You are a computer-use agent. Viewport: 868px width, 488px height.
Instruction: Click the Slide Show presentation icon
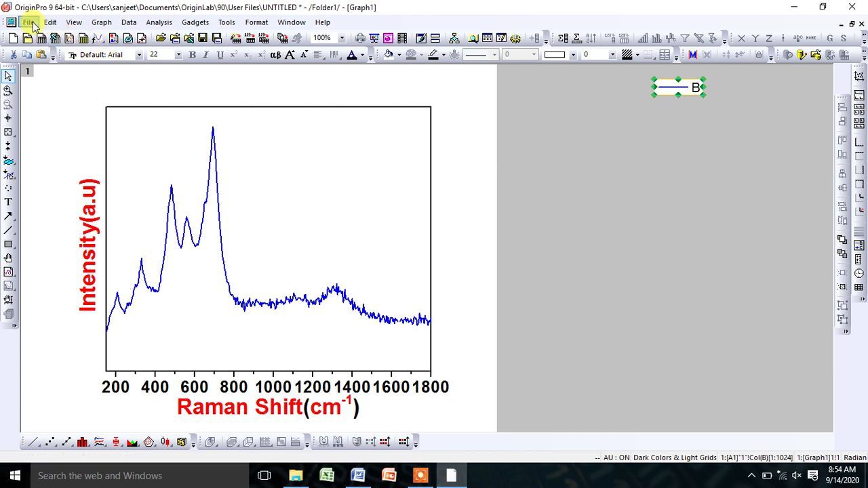pos(374,38)
